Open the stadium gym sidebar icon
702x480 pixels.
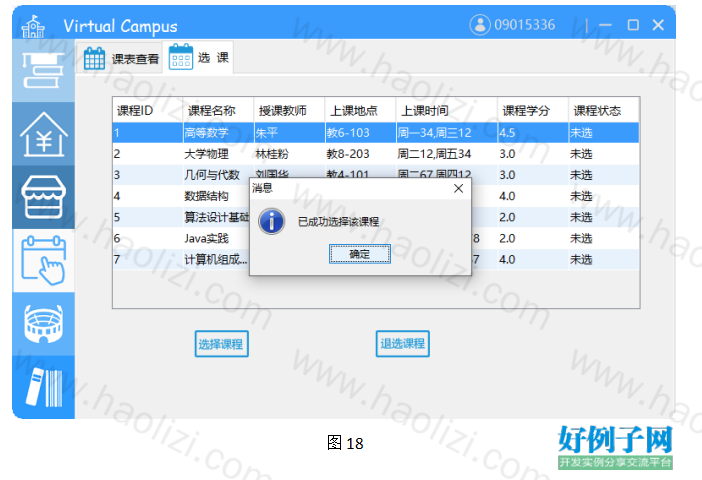tap(43, 324)
